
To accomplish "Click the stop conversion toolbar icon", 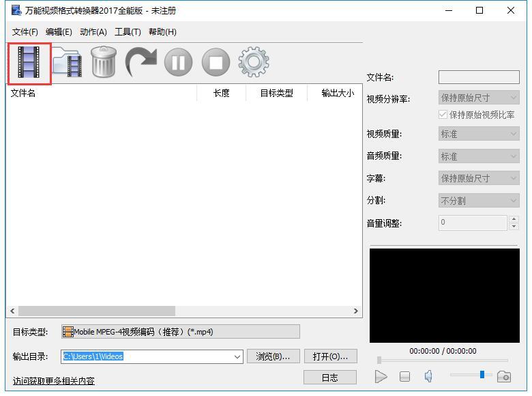I will pos(216,63).
